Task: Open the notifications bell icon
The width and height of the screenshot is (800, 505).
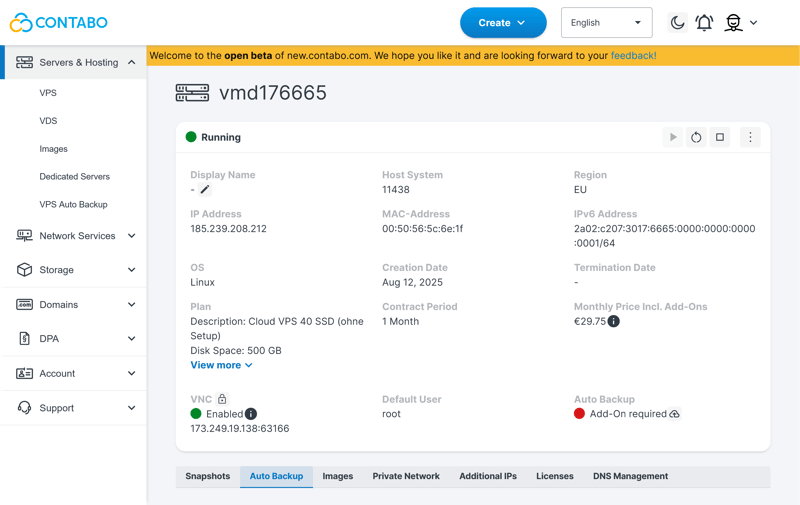Action: (704, 23)
